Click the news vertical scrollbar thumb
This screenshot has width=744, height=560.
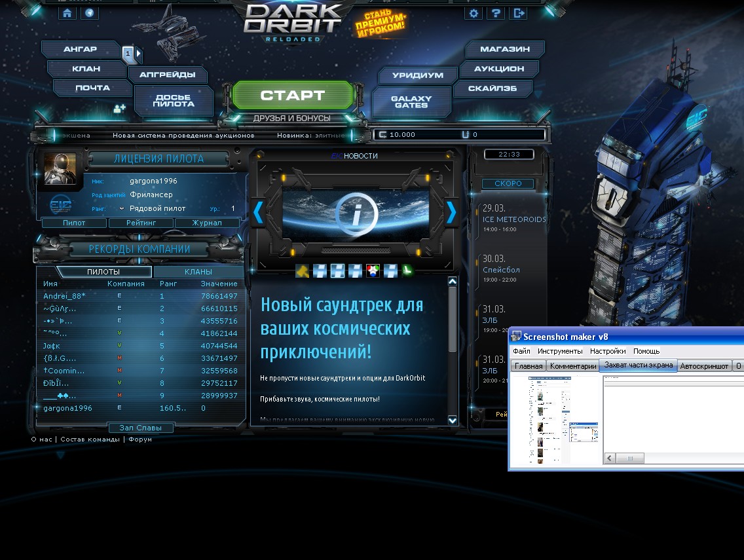452,319
